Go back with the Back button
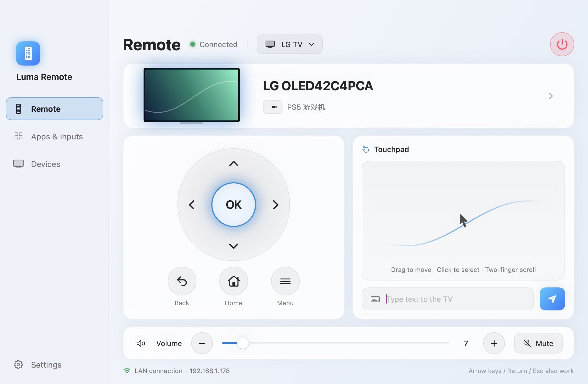This screenshot has width=588, height=384. pos(182,281)
